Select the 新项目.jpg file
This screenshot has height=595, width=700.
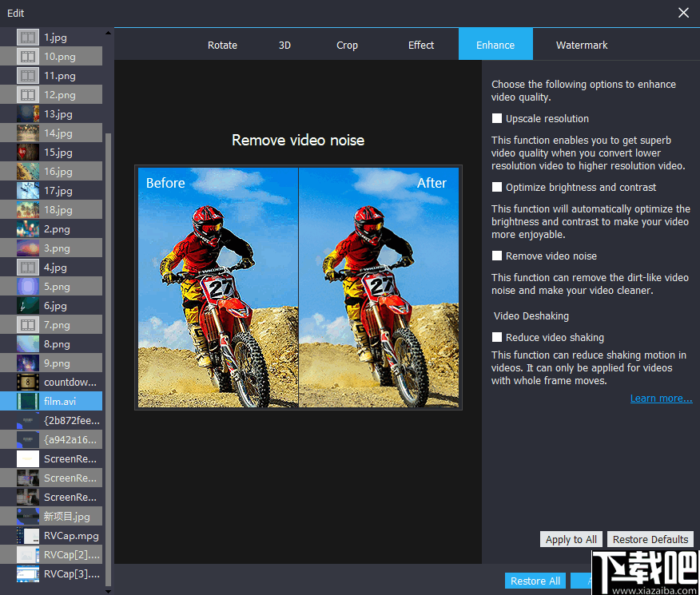click(x=51, y=516)
